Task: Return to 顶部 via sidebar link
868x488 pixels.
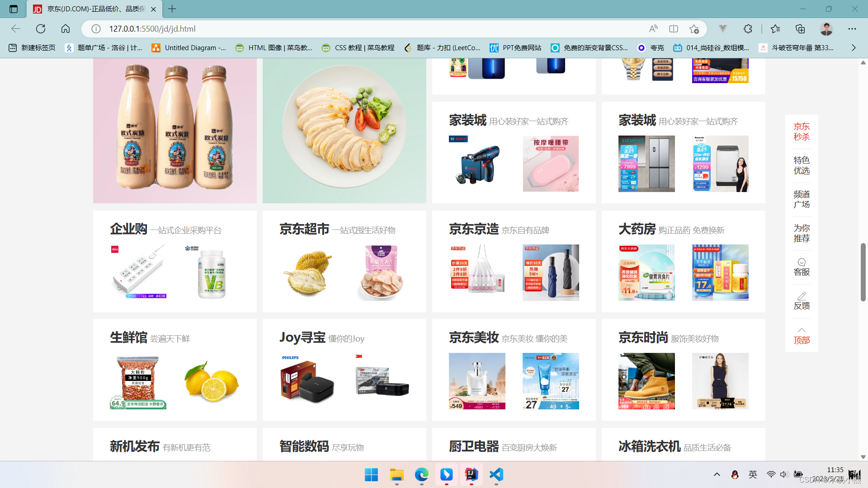Action: [x=802, y=336]
